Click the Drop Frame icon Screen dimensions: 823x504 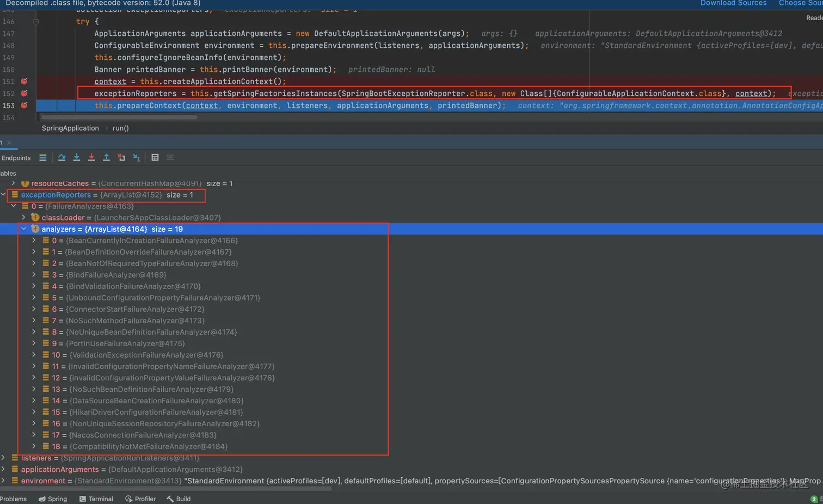click(x=121, y=157)
